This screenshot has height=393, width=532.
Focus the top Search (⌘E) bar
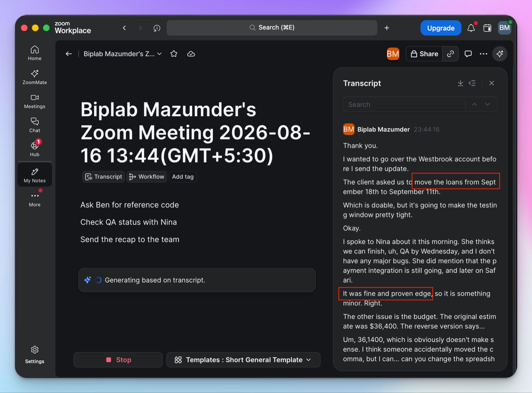click(x=272, y=28)
